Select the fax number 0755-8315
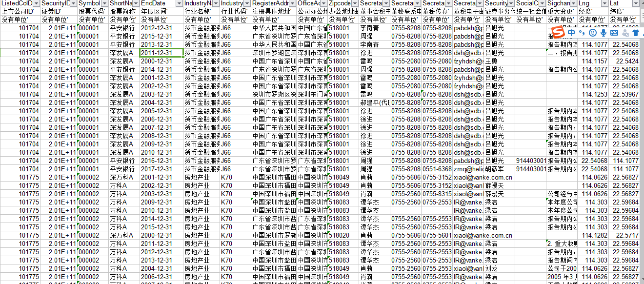644x284 pixels. [x=437, y=194]
